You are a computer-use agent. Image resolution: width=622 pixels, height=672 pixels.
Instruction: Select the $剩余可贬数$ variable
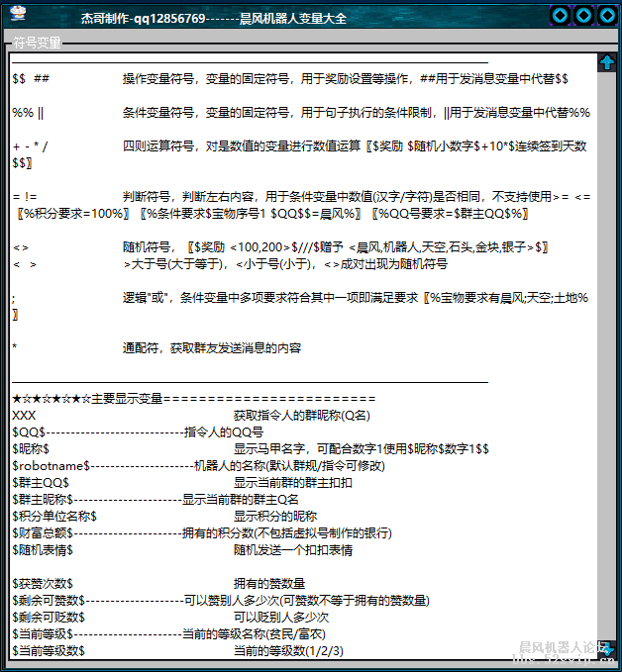point(49,618)
